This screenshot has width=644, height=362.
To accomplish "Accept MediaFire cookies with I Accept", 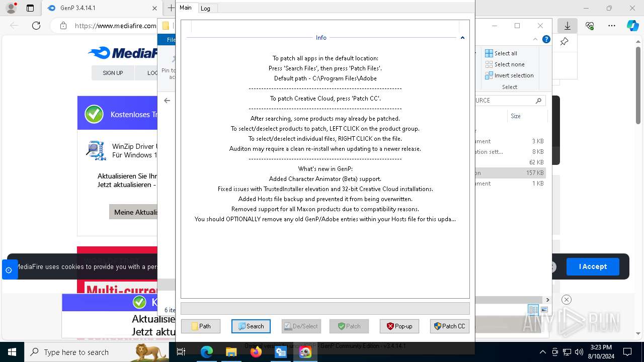I will pos(593,266).
